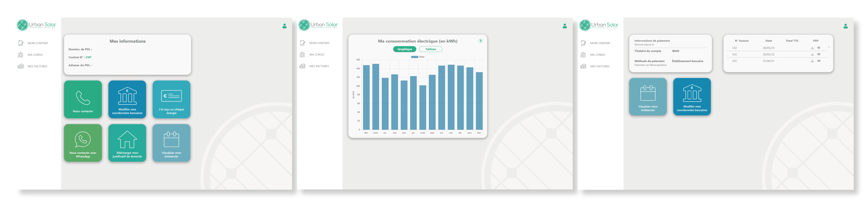Click the scroll-up arrow of invoices table
This screenshot has height=203, width=868.
829,47
